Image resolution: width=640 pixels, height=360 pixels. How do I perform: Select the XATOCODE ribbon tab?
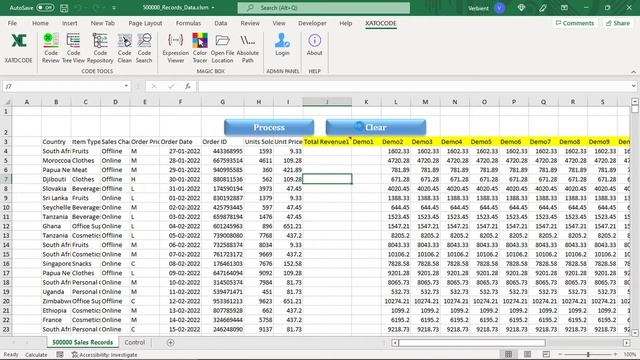point(380,23)
